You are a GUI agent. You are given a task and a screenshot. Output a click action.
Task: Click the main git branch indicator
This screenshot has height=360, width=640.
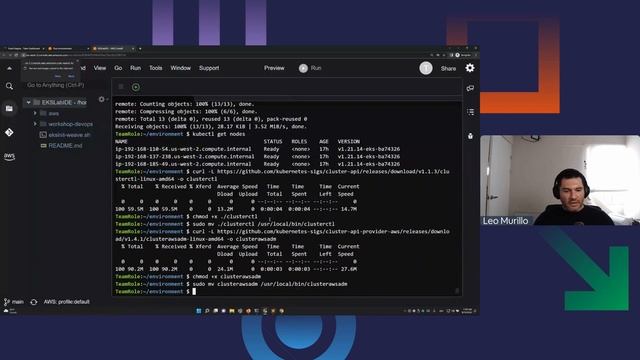coord(14,302)
